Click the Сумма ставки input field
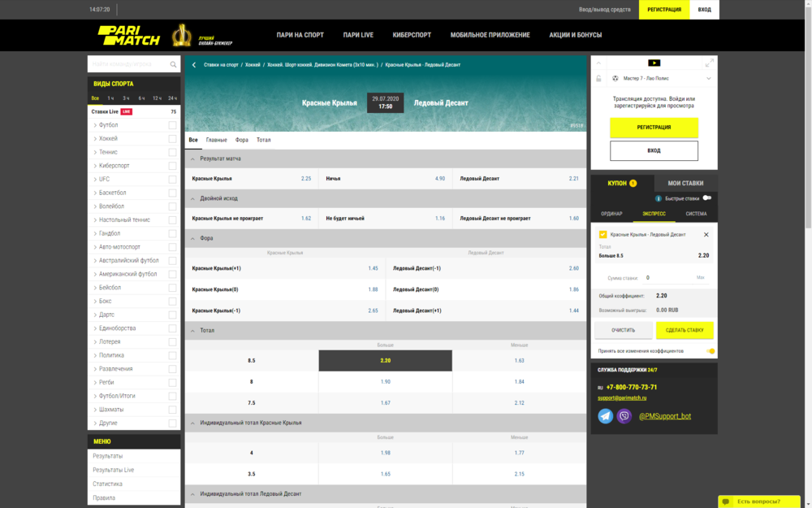812x508 pixels. [x=668, y=278]
